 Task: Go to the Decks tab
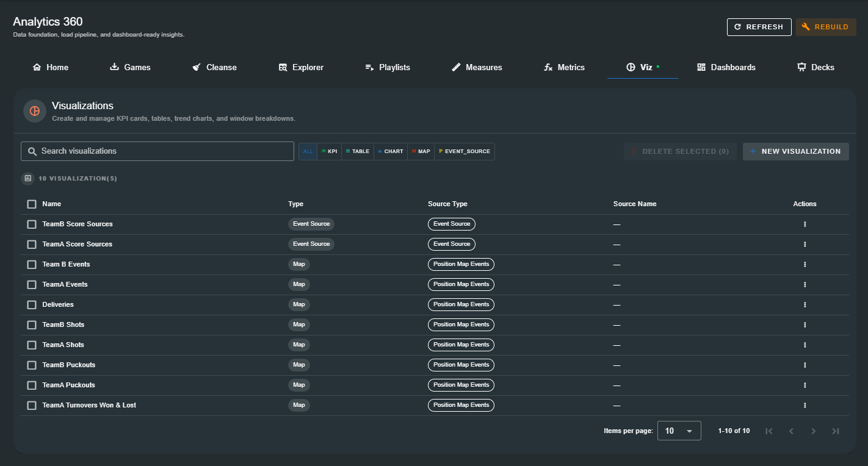tap(816, 67)
